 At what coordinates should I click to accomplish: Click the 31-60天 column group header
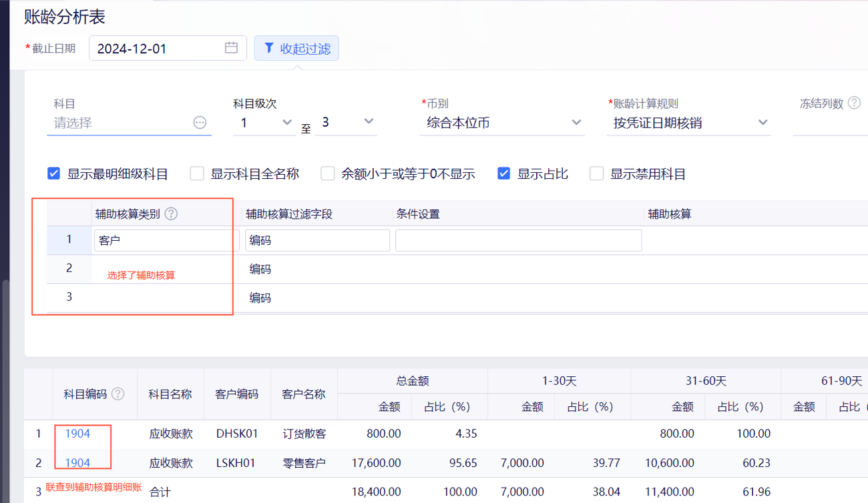(x=706, y=381)
